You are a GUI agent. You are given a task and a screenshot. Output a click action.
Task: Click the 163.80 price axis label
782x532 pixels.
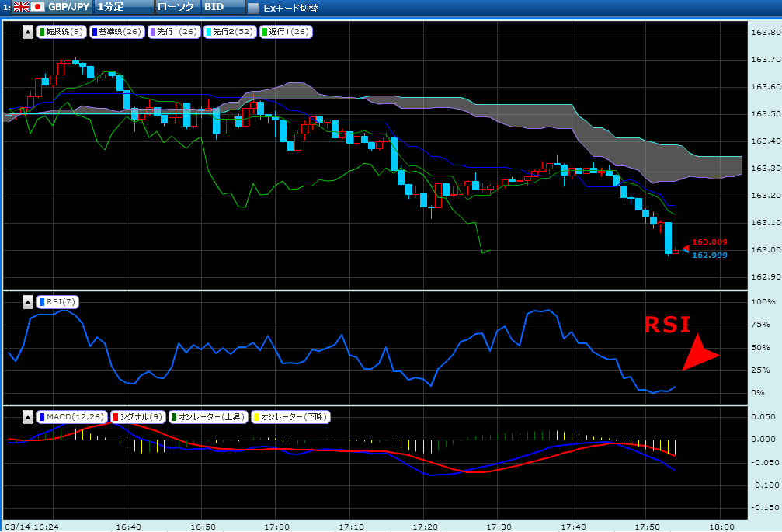766,33
